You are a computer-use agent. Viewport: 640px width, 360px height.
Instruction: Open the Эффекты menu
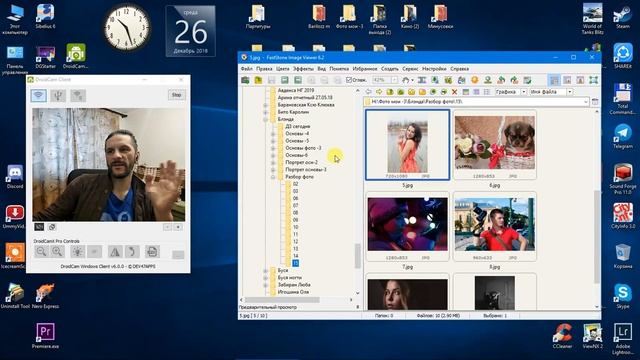pos(303,69)
